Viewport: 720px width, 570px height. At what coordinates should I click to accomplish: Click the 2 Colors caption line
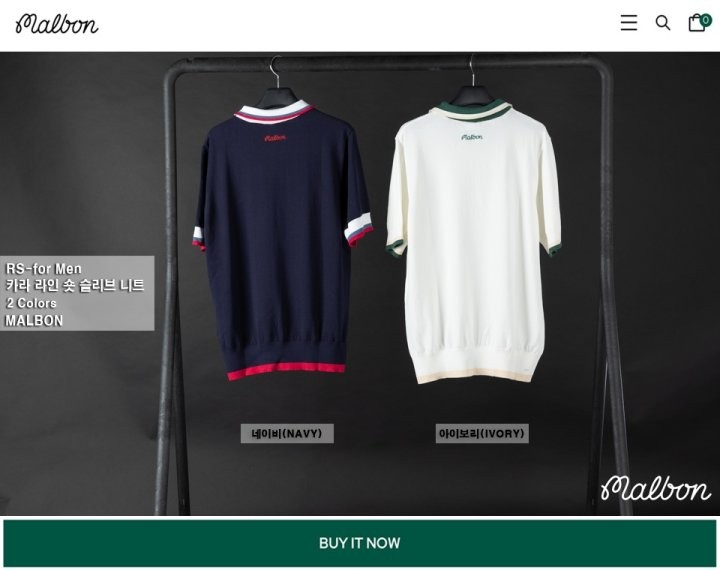click(x=31, y=303)
